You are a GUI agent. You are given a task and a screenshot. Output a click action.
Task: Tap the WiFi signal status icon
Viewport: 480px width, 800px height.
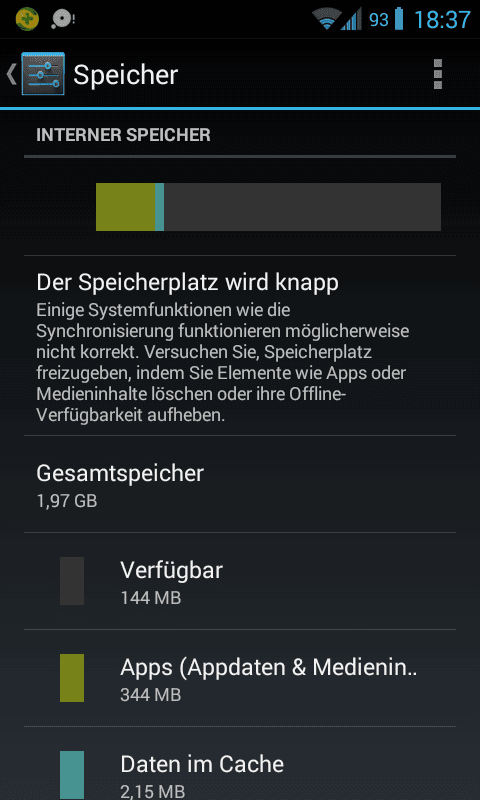click(x=326, y=20)
